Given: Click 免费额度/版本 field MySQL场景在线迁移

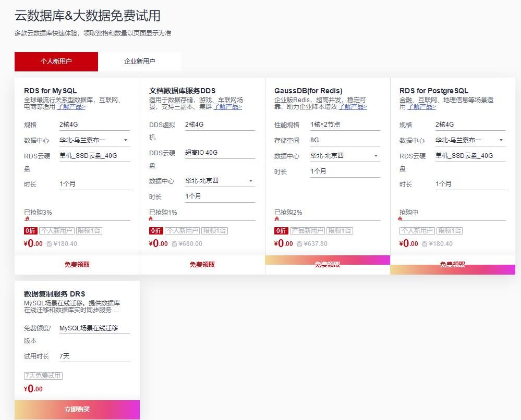Looking at the screenshot, I should pyautogui.click(x=94, y=328).
